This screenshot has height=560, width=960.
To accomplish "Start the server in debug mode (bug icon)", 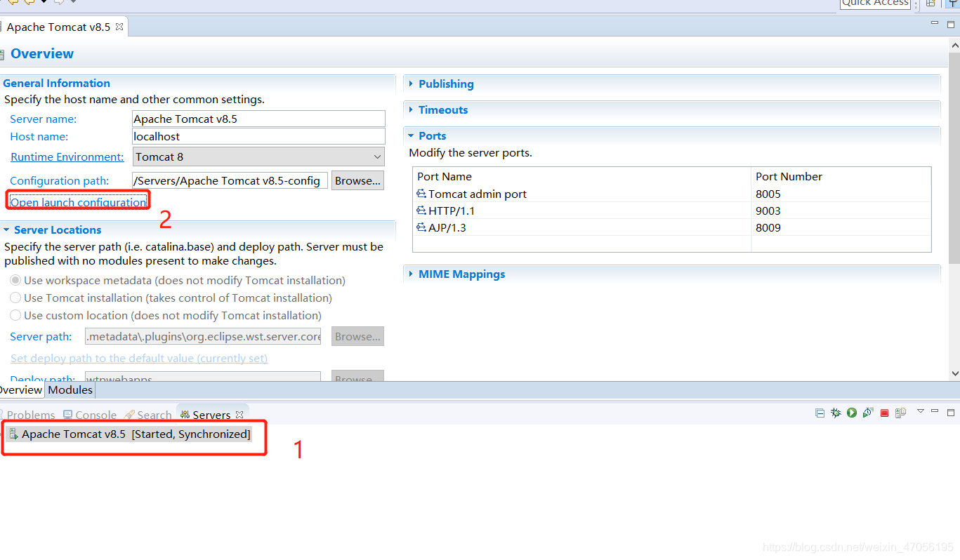I will coord(836,413).
